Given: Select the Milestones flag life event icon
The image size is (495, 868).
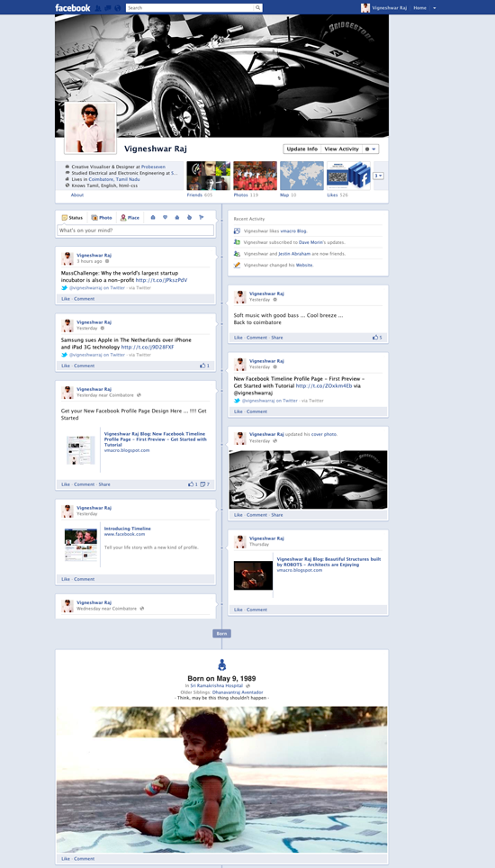Looking at the screenshot, I should click(x=201, y=218).
